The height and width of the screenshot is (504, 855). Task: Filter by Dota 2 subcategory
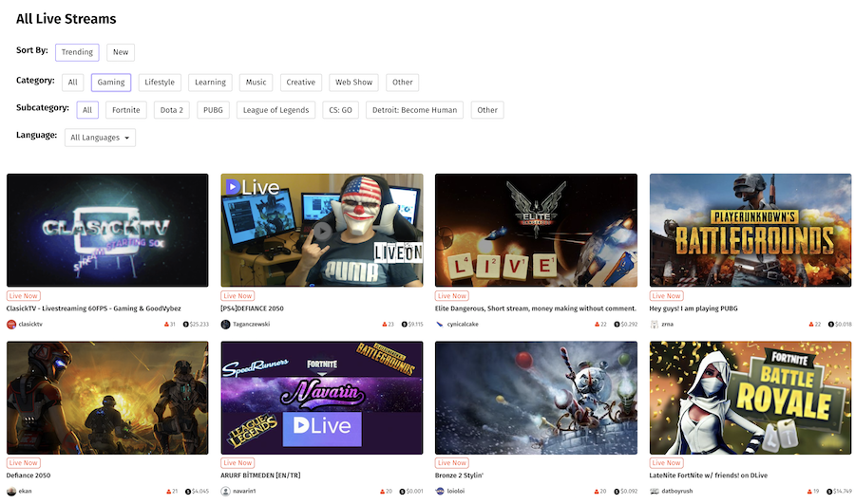click(172, 110)
